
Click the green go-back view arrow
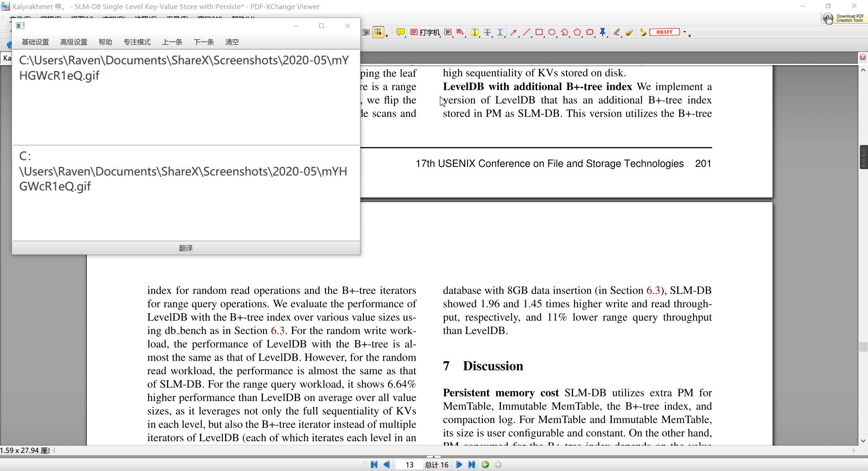tap(485, 465)
